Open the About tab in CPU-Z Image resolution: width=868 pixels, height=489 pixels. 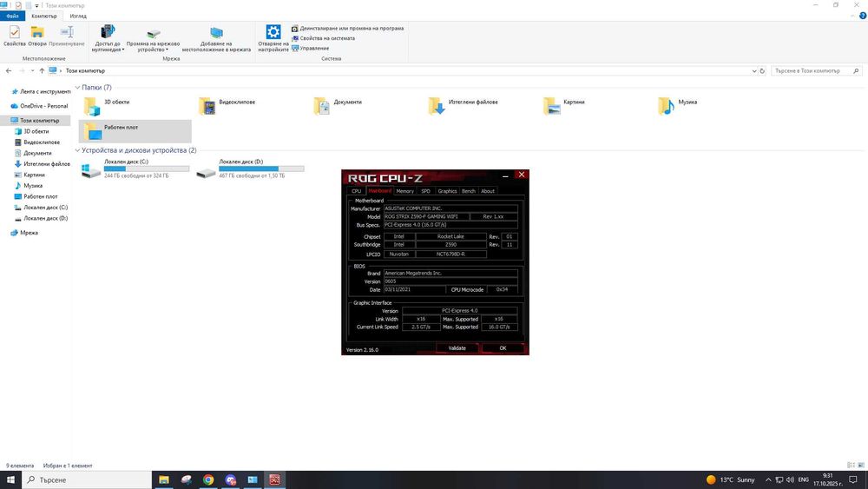488,191
